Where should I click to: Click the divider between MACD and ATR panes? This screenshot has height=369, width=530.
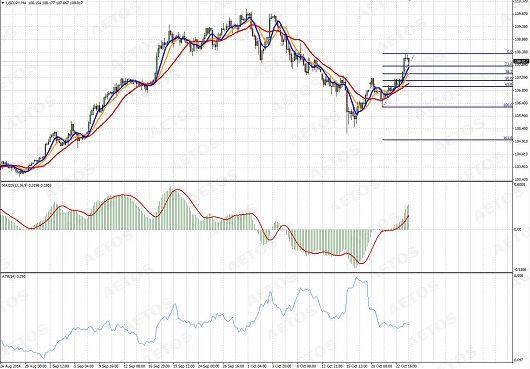[257, 273]
